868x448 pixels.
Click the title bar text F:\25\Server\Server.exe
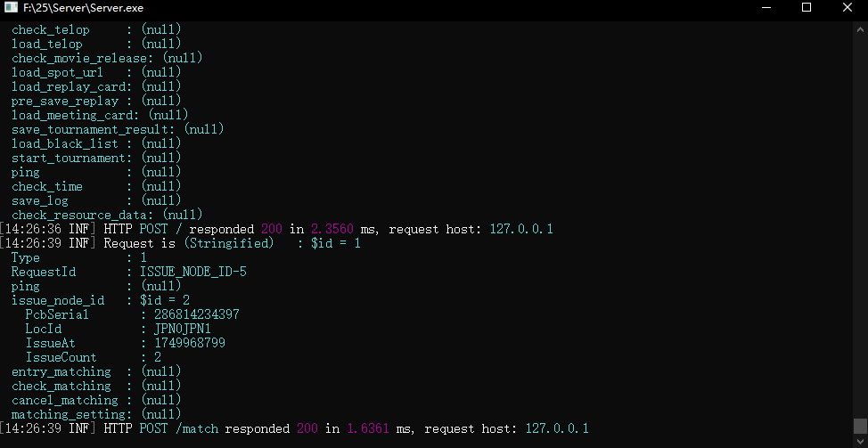(83, 8)
